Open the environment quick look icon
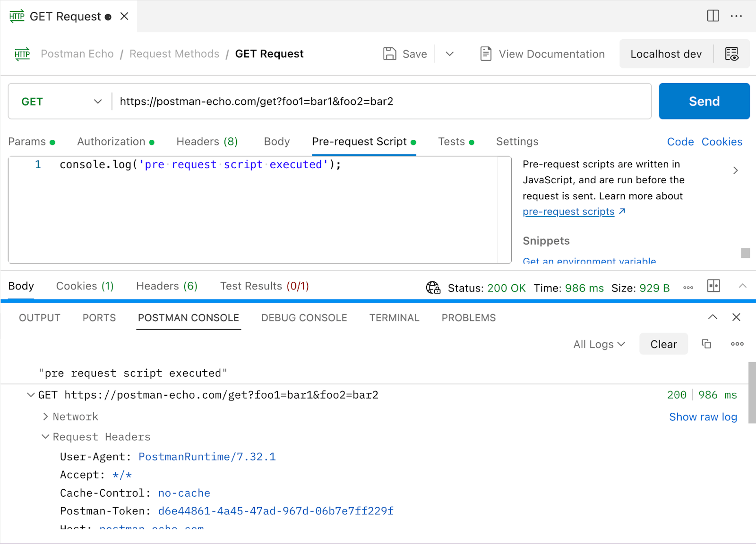 tap(731, 54)
